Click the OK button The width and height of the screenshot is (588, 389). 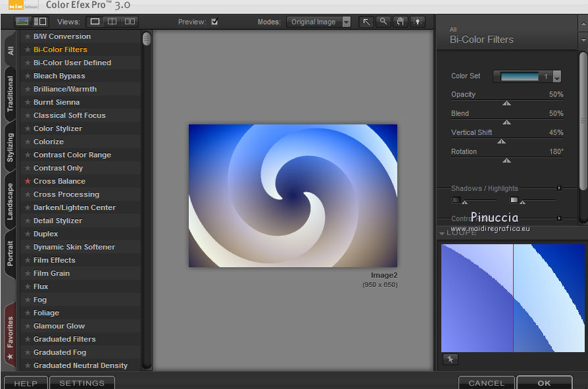[x=543, y=382]
